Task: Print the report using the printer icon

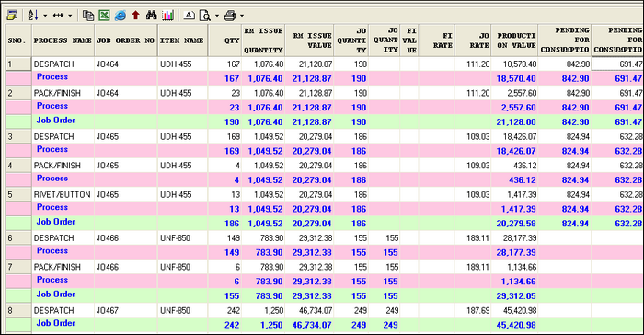Action: point(230,16)
